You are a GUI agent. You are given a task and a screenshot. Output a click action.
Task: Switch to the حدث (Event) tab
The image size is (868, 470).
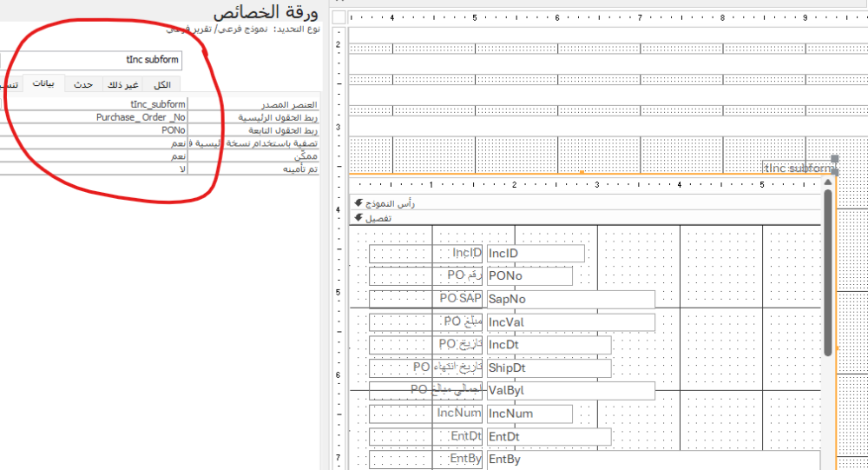[83, 84]
